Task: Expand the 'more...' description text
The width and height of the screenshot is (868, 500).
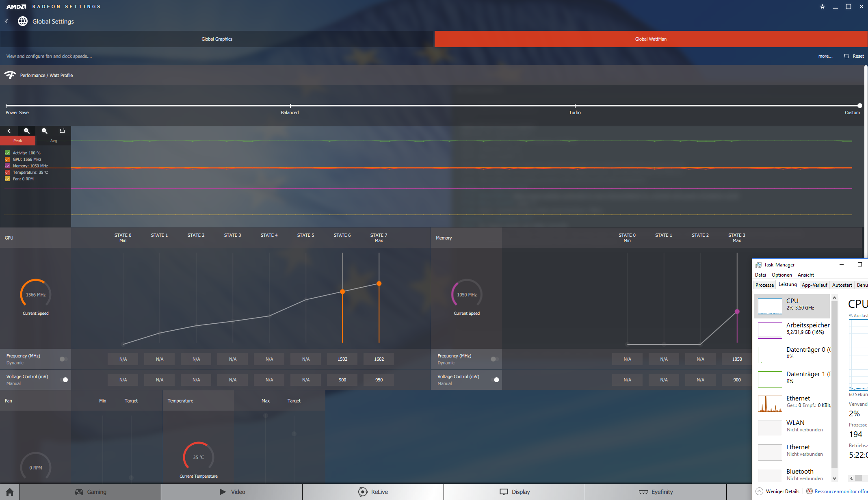Action: pos(825,56)
